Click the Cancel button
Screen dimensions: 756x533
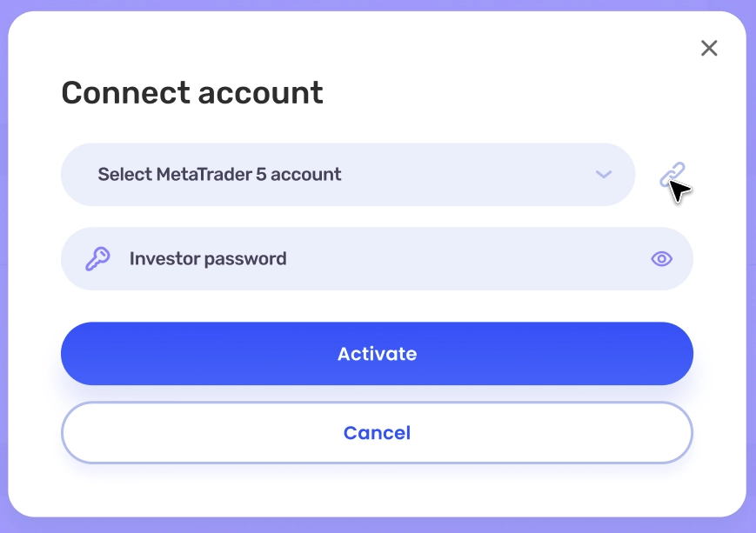(377, 433)
